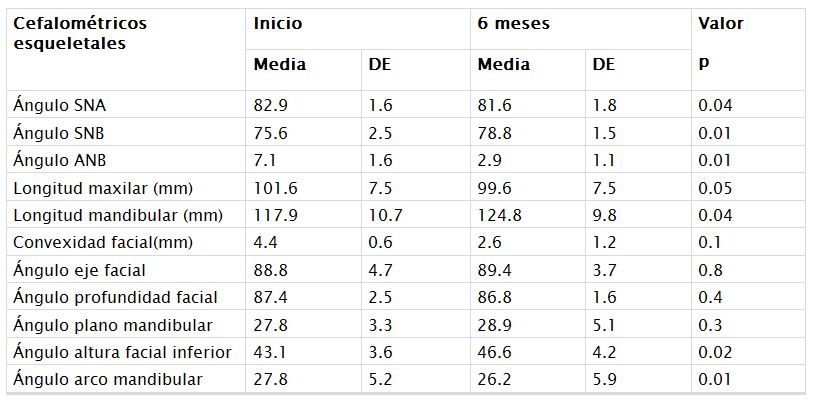Click the "Ángulo ANB" row label
815x401 pixels.
[x=57, y=160]
